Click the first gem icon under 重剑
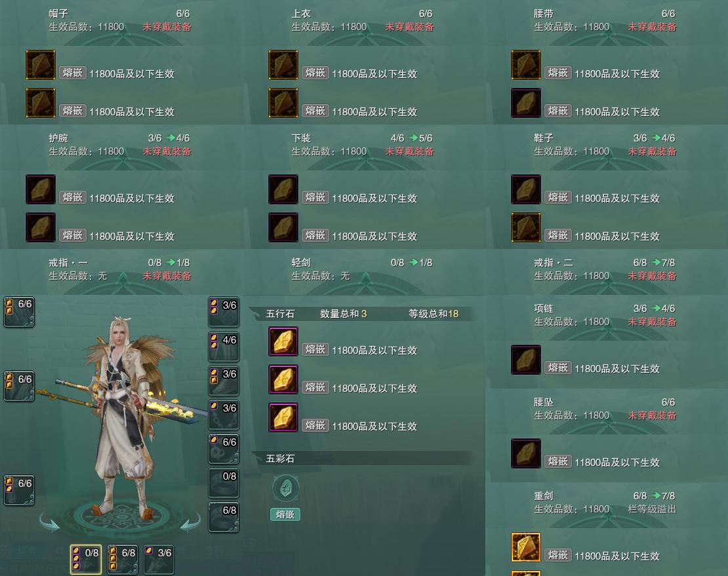The height and width of the screenshot is (576, 728). click(x=525, y=547)
